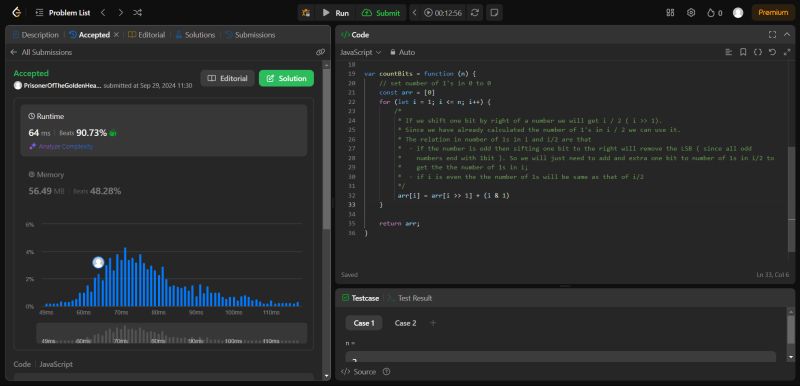The width and height of the screenshot is (800, 386).
Task: Click the Premium button
Action: (773, 13)
